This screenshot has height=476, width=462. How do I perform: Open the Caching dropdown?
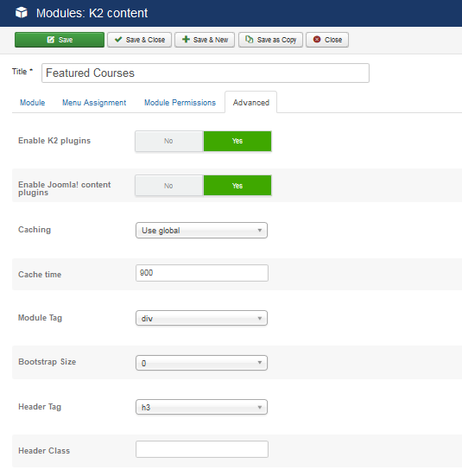point(201,231)
